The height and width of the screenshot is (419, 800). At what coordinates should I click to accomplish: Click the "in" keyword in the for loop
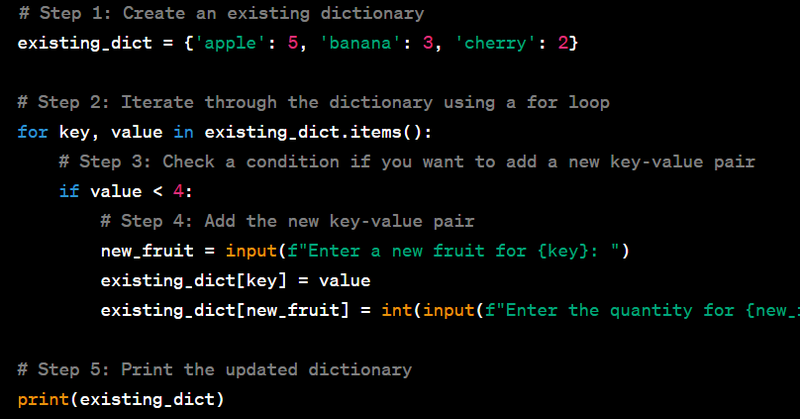click(x=183, y=133)
